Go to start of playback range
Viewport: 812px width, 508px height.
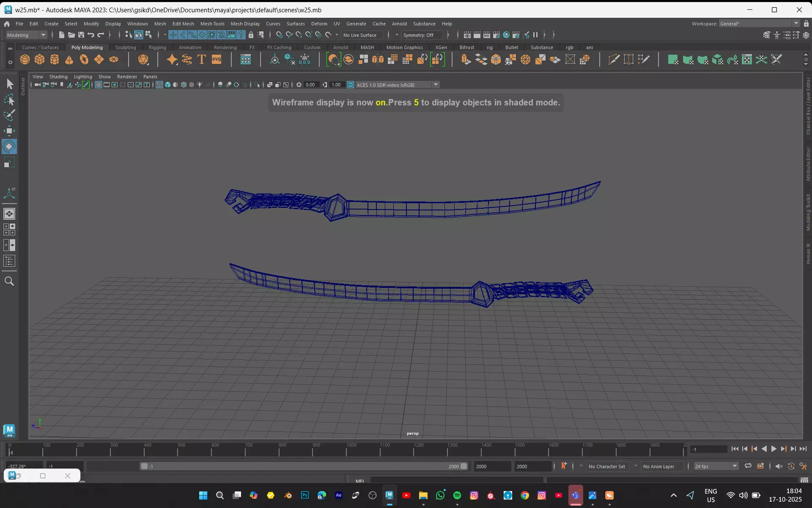pyautogui.click(x=735, y=449)
